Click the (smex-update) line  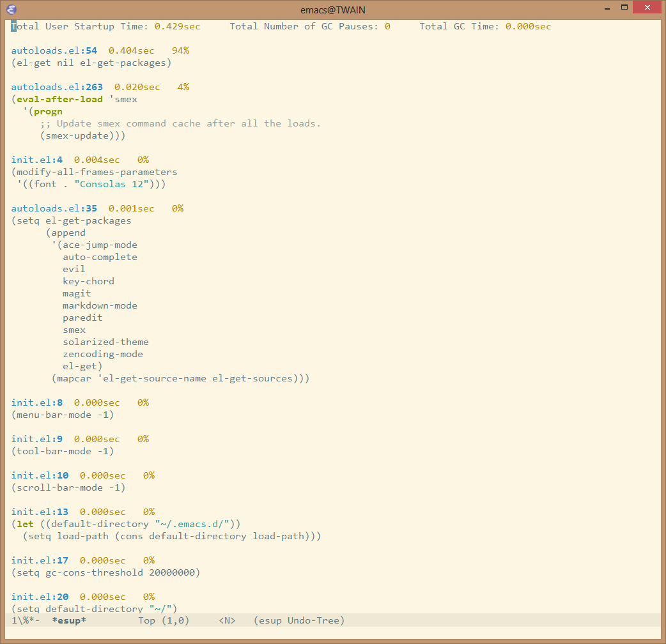pyautogui.click(x=83, y=136)
